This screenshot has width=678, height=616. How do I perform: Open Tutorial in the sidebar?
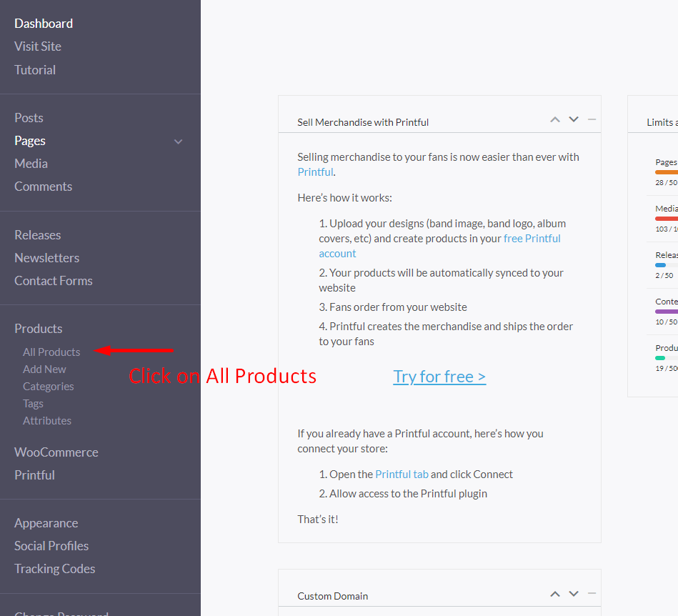(35, 69)
